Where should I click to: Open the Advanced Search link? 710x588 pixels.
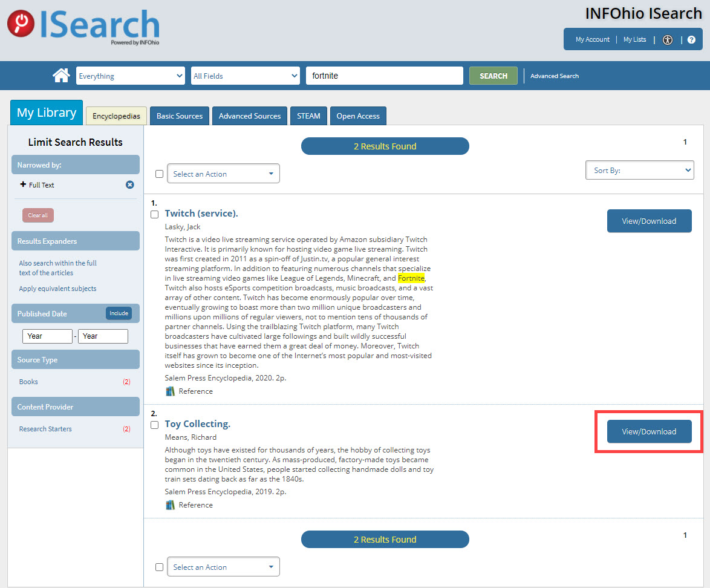click(555, 76)
